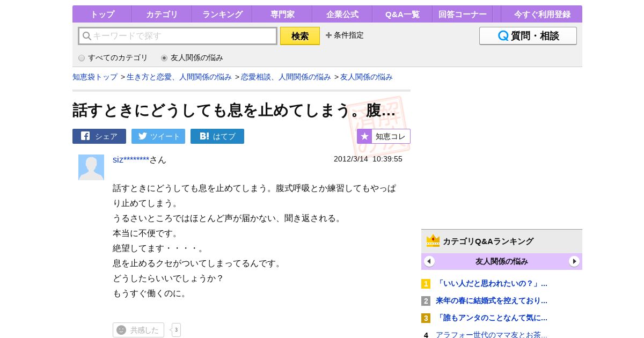Open siz******** user profile link
The width and height of the screenshot is (644, 338).
[131, 159]
